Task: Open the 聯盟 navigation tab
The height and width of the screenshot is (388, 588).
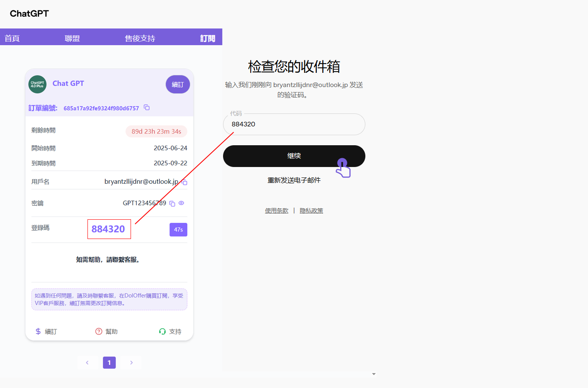Action: (x=72, y=39)
